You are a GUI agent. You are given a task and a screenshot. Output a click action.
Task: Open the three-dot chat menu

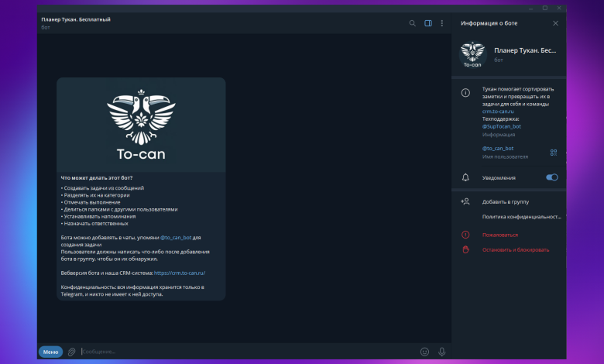coord(441,23)
